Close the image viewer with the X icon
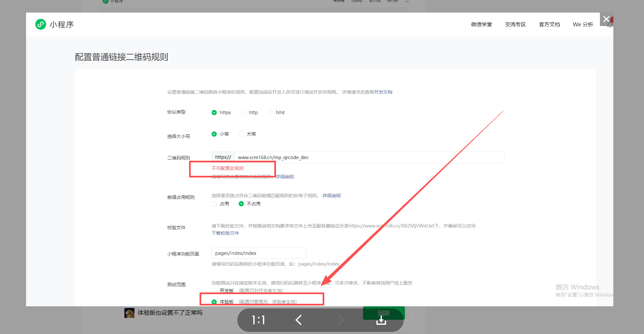644x334 pixels. tap(606, 19)
